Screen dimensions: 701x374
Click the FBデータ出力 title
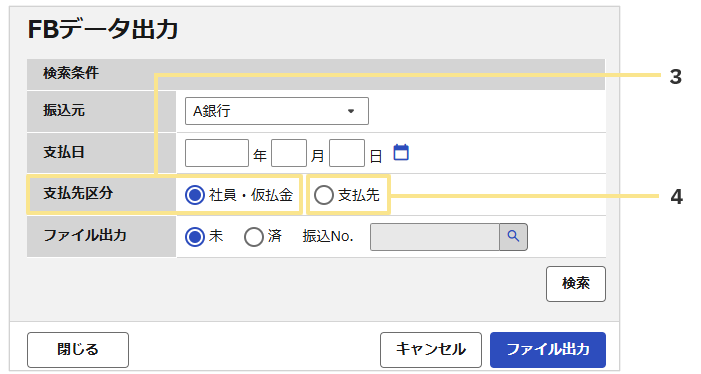tap(103, 29)
